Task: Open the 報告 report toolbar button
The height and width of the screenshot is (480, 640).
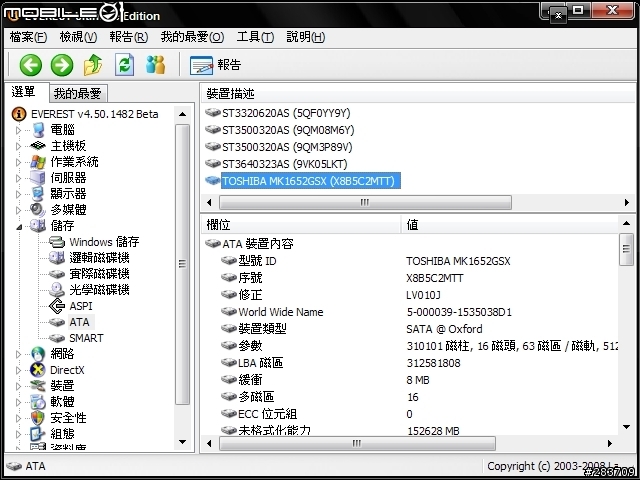Action: click(x=216, y=65)
